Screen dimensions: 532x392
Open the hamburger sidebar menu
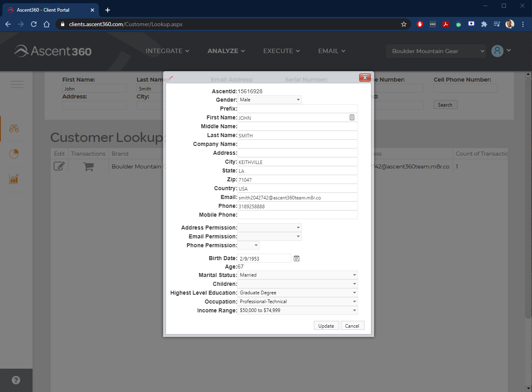click(17, 84)
